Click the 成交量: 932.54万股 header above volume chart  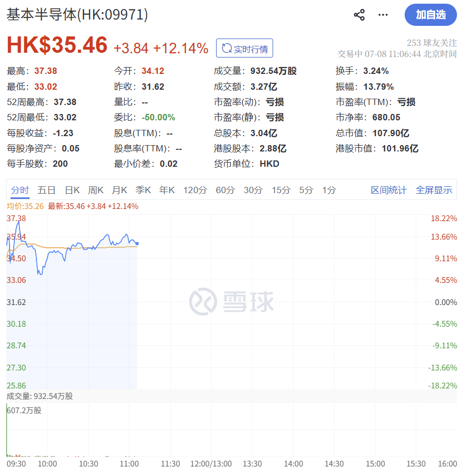[x=40, y=396]
